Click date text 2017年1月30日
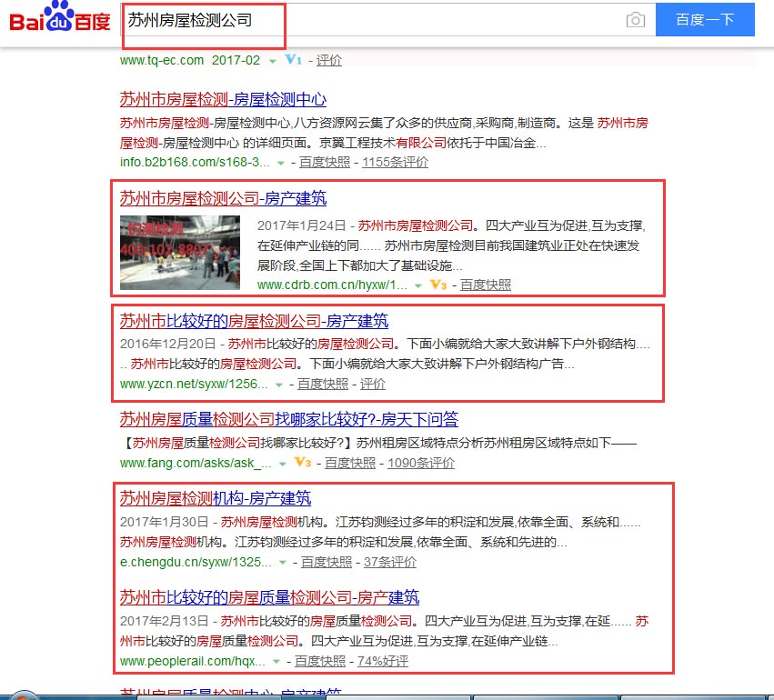774x700 pixels. coord(164,522)
